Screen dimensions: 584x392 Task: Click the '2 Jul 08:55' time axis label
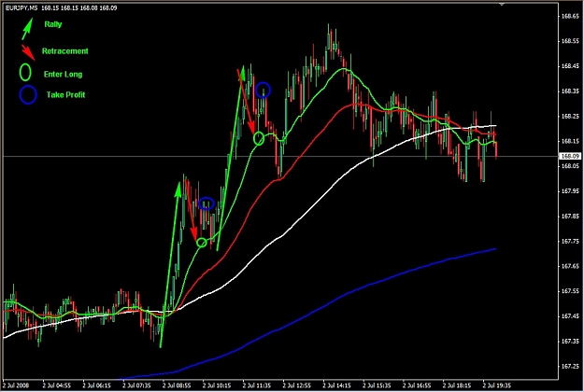(177, 385)
